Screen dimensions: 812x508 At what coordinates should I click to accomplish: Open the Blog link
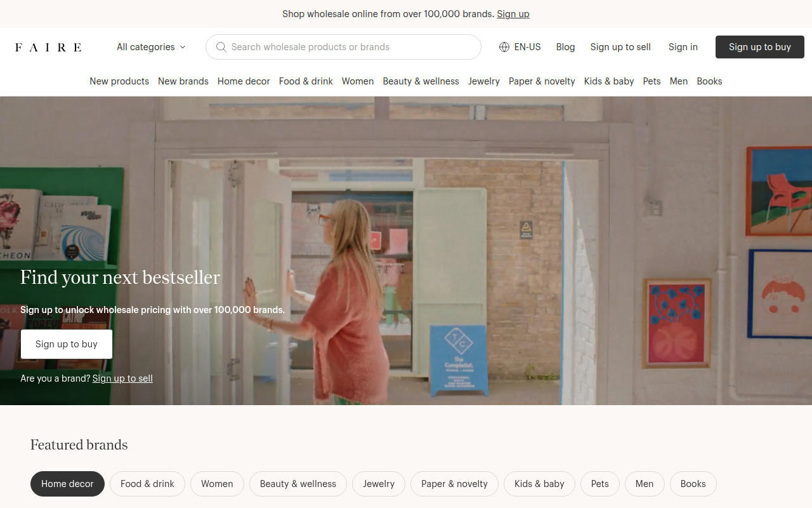point(565,47)
